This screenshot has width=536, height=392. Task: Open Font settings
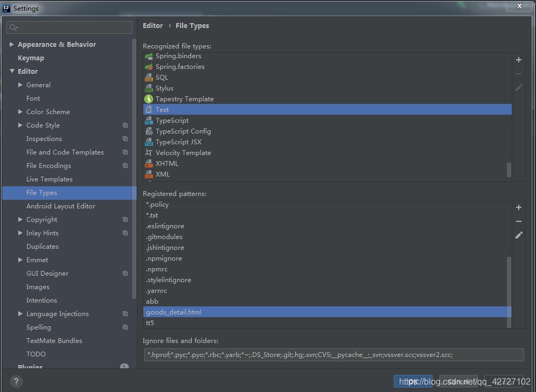click(33, 99)
